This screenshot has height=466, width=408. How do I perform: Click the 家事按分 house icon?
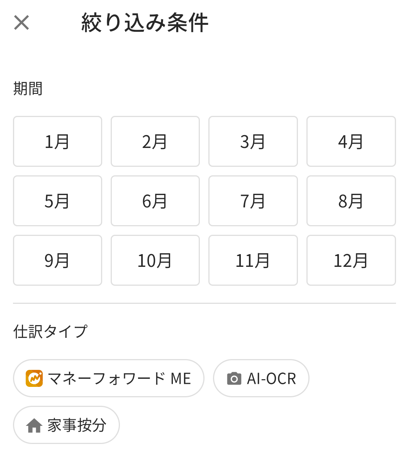[34, 425]
